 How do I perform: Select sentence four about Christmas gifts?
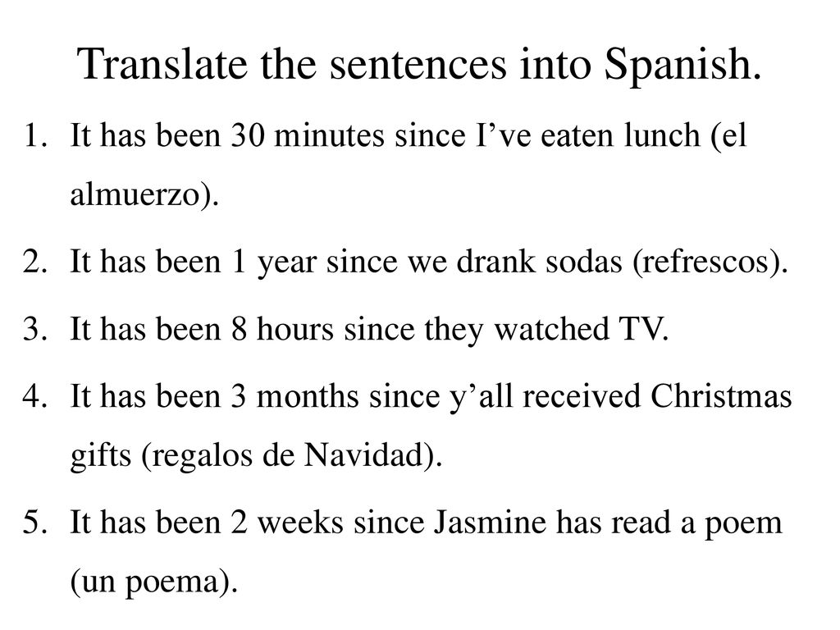coord(431,426)
